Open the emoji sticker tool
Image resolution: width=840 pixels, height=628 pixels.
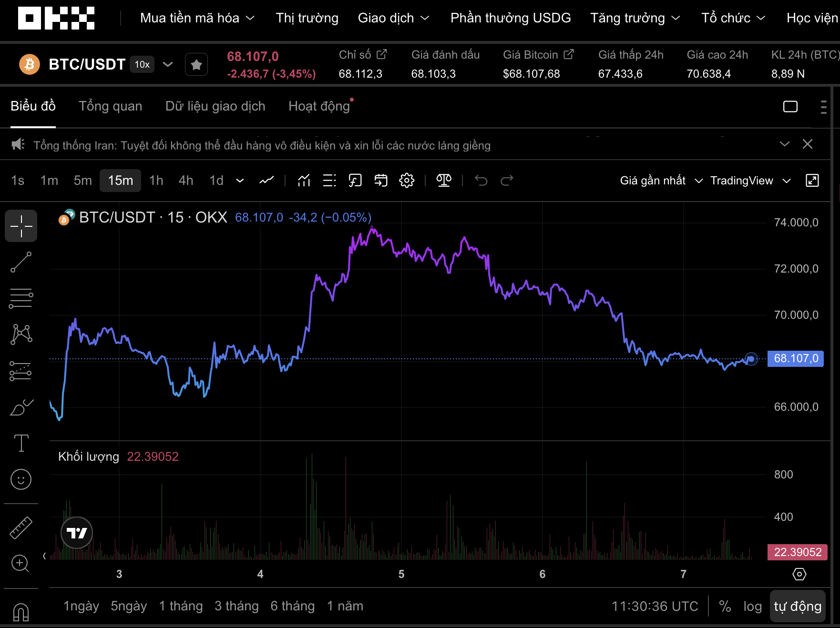click(21, 479)
